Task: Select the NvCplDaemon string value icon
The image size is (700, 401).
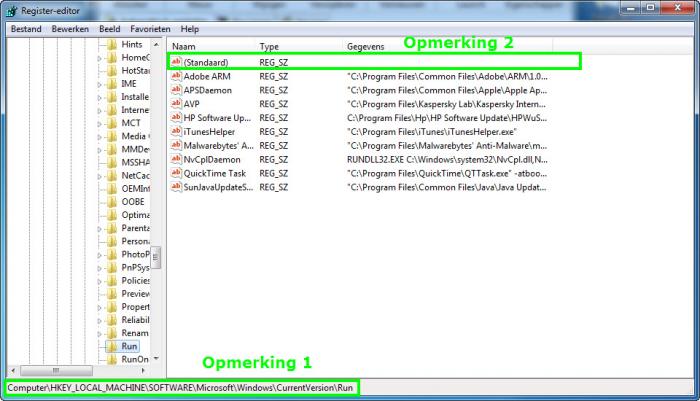Action: [x=176, y=159]
